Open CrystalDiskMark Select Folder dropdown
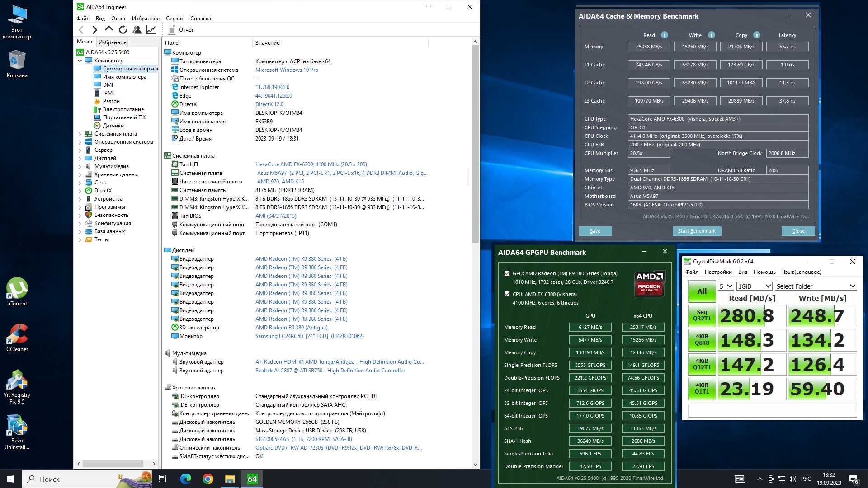This screenshot has height=488, width=868. [816, 286]
